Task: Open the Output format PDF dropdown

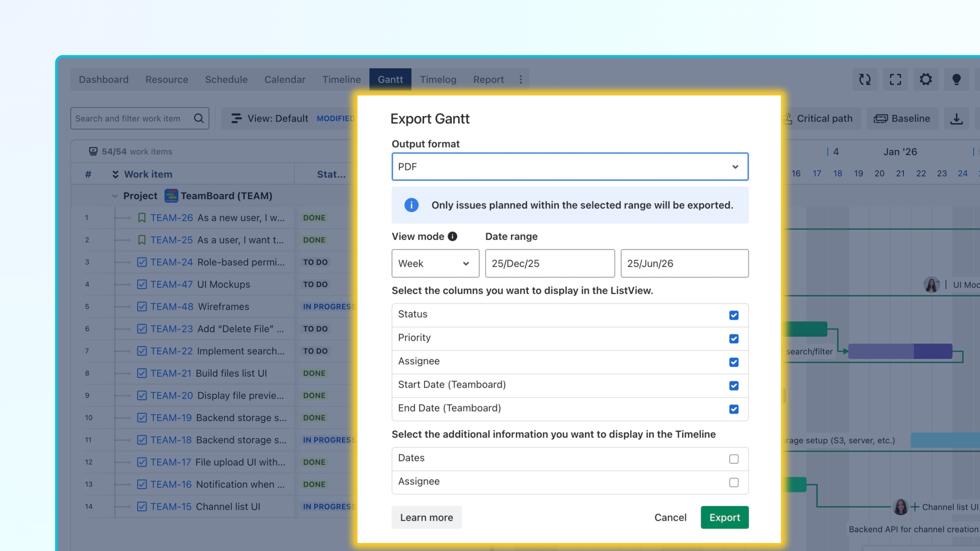Action: click(570, 167)
